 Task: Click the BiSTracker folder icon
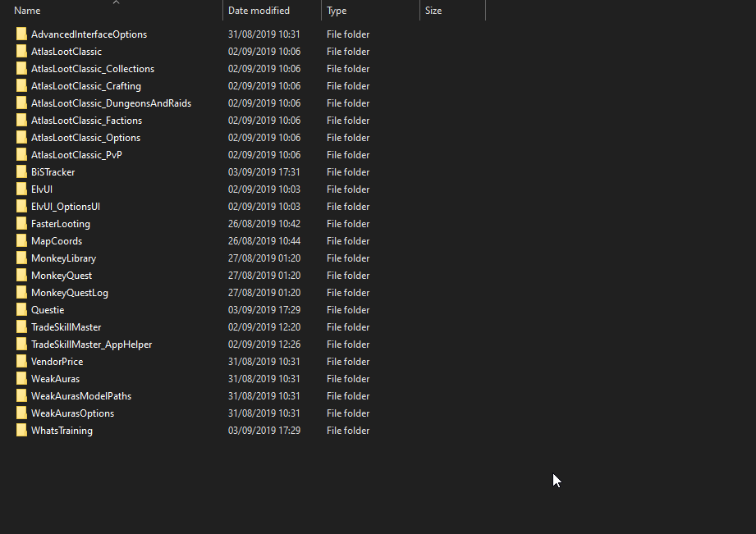[21, 171]
